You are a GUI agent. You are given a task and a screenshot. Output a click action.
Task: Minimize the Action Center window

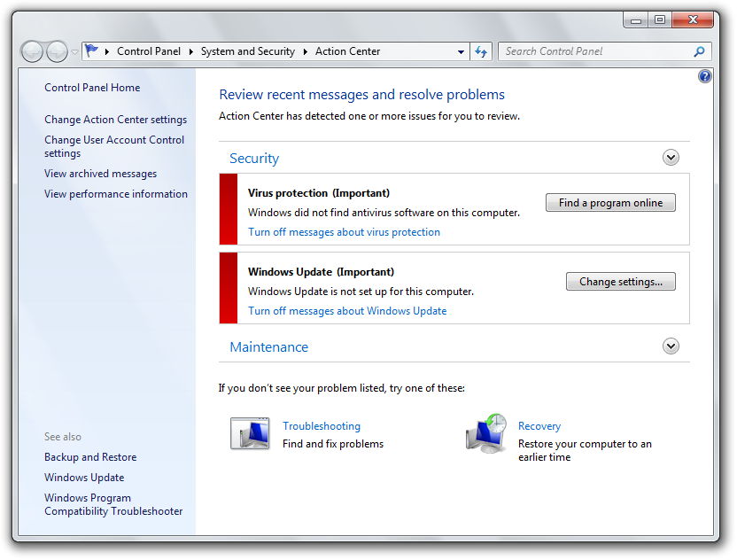point(636,19)
